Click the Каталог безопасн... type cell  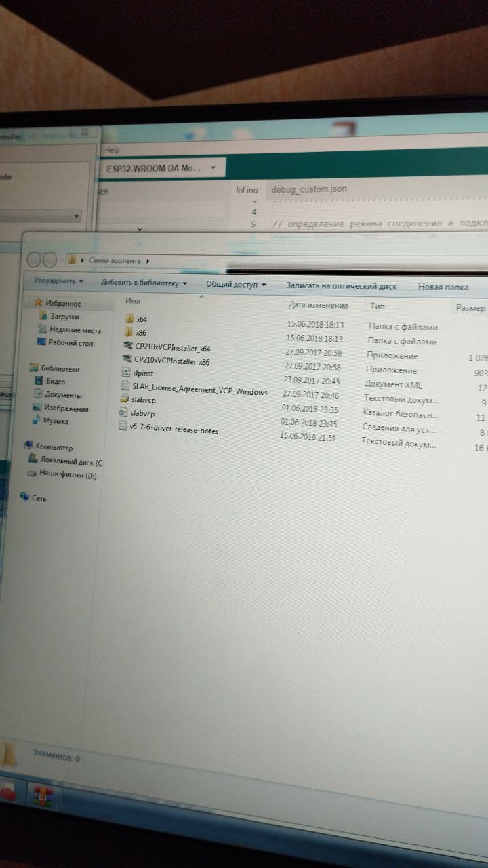(400, 414)
